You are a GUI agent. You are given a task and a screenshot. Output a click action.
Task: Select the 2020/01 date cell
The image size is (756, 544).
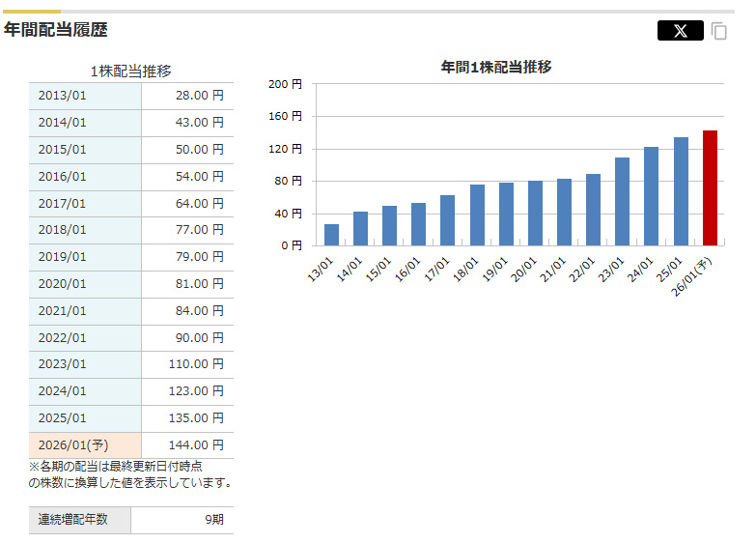(x=85, y=284)
